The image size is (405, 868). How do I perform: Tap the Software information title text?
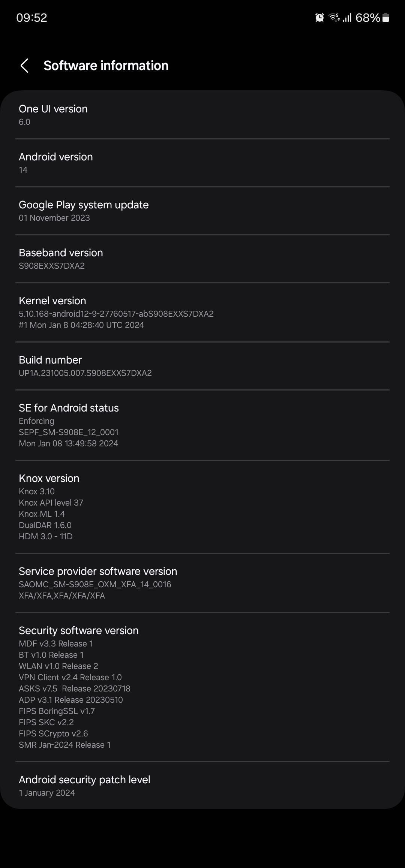tap(106, 66)
